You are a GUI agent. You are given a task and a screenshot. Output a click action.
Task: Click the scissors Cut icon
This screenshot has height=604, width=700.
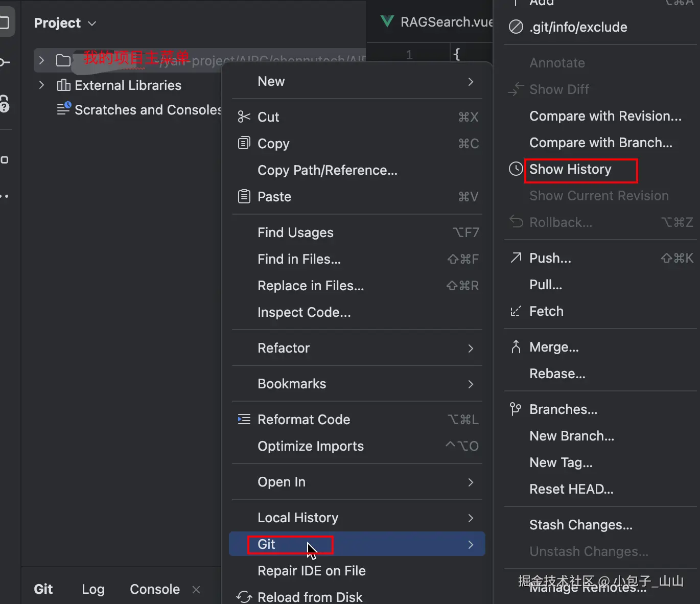(x=244, y=117)
